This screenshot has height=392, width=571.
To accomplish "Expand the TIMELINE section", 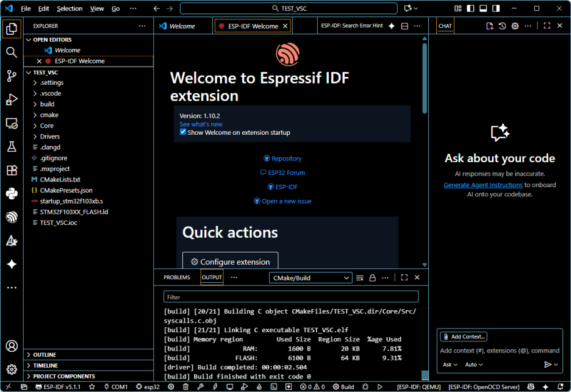I will (88, 365).
